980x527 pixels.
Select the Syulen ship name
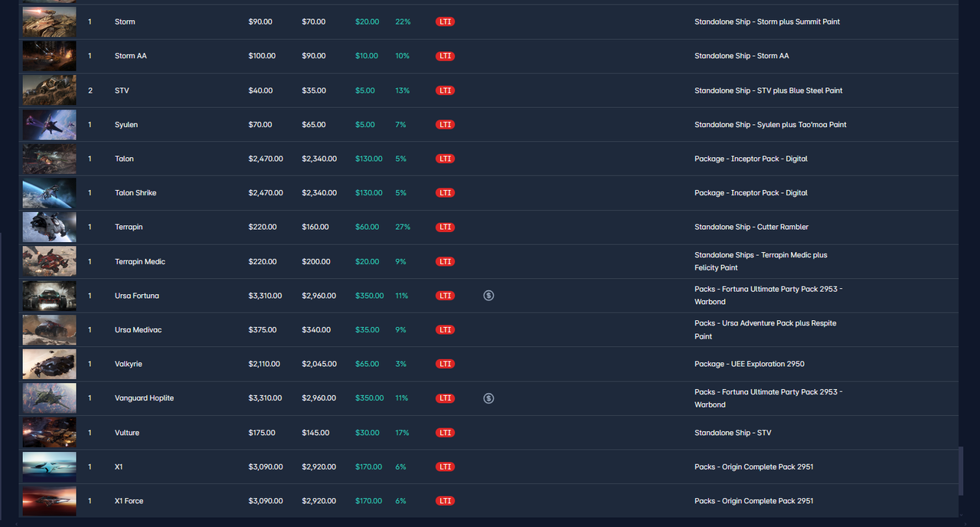126,125
